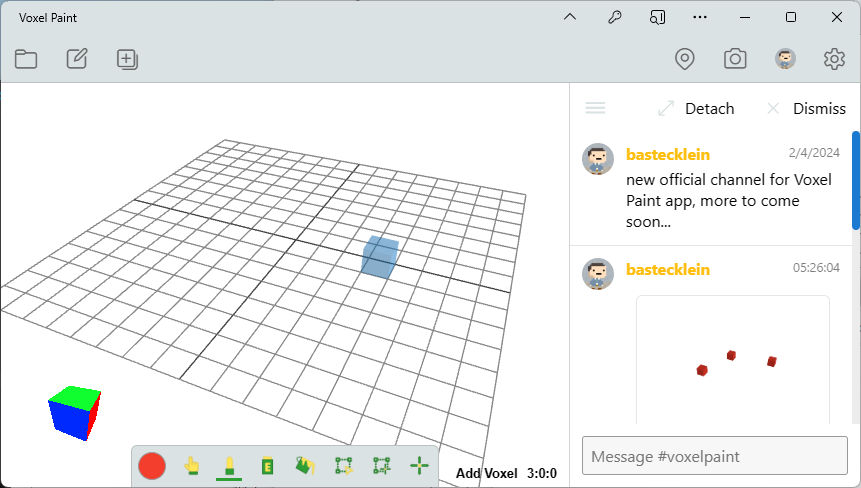Screen dimensions: 861x488
Task: Click the blue voxel on the grid
Action: (x=379, y=257)
